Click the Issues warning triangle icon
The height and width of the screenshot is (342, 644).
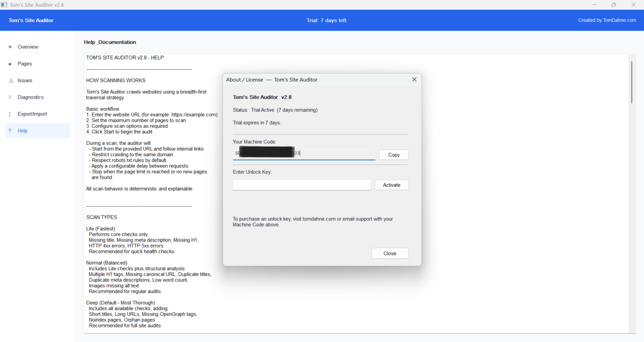coord(10,80)
